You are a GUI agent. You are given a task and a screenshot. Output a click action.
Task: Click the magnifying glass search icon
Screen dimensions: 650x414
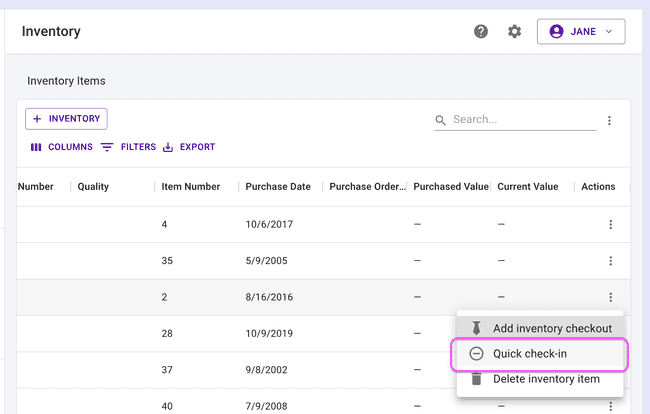tap(441, 121)
